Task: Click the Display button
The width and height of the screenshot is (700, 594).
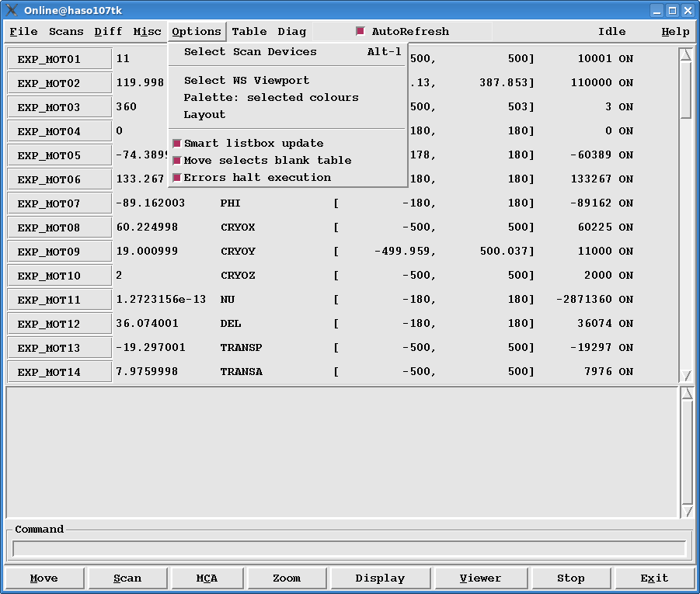Action: (381, 578)
